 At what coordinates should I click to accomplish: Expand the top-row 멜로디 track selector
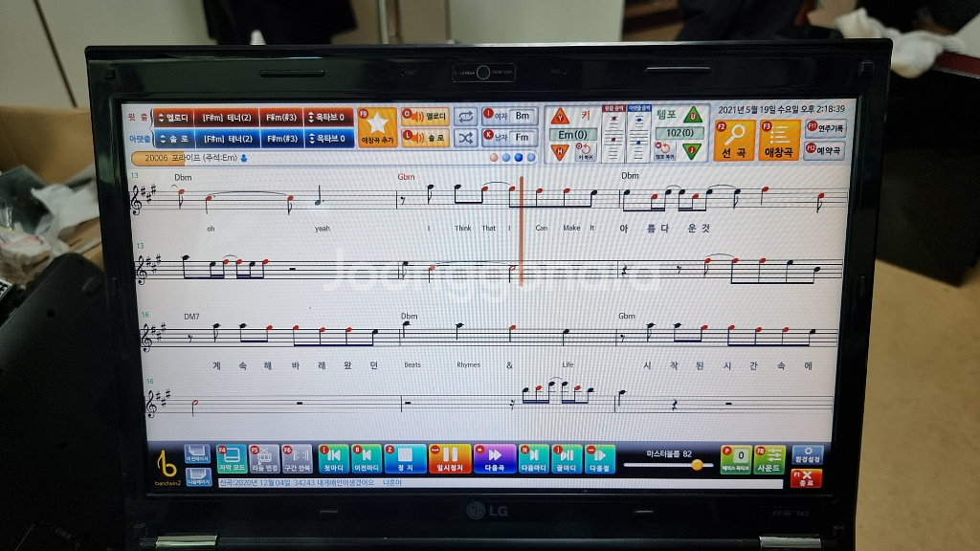[173, 118]
